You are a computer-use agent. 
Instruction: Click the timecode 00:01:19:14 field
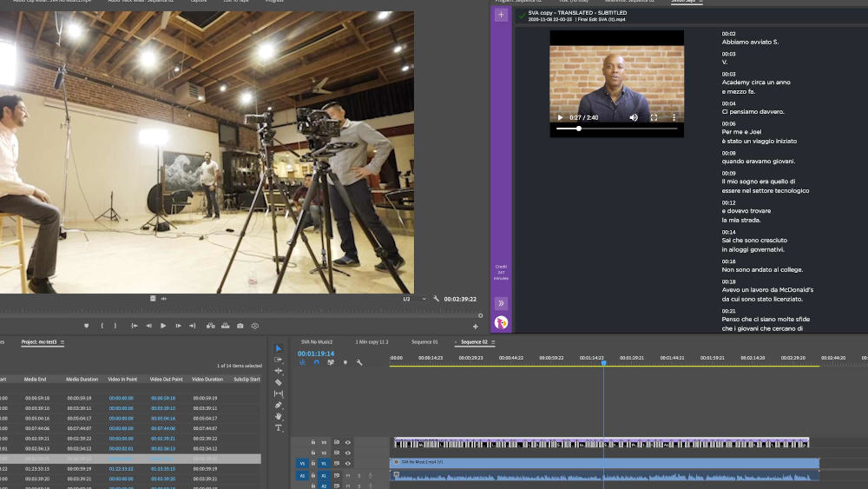click(316, 354)
